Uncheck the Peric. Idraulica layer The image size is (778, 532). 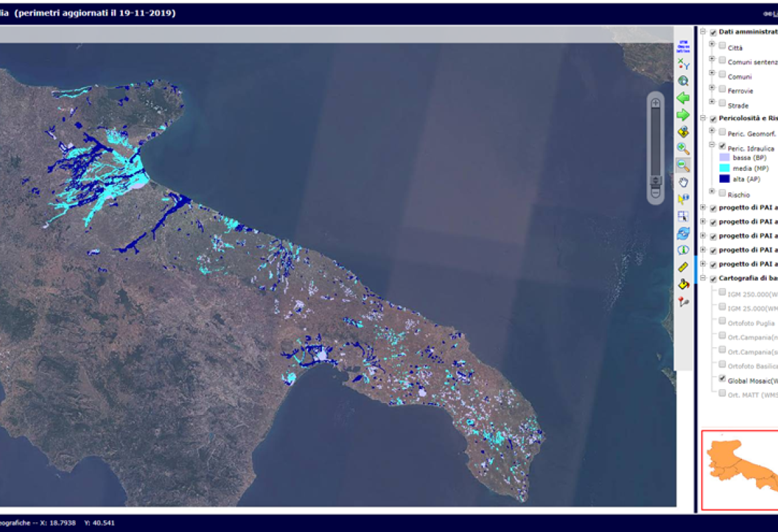coord(722,145)
